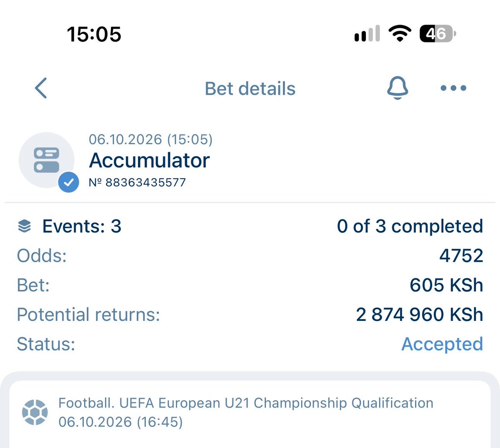The height and width of the screenshot is (448, 500).
Task: Tap the 605 KSh bet amount
Action: coord(446,285)
